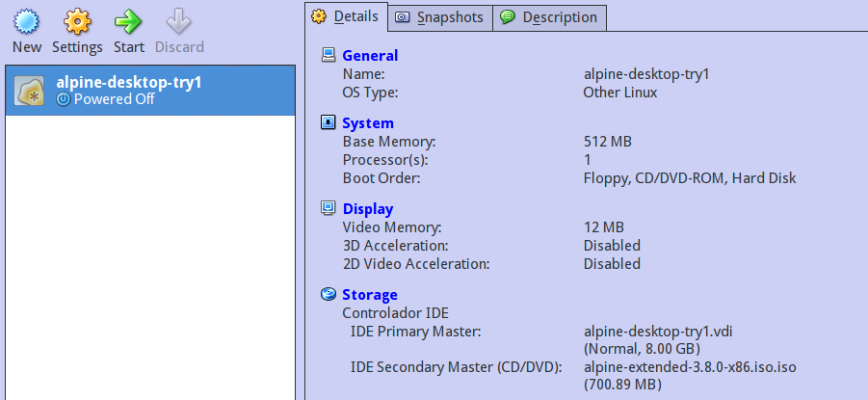This screenshot has width=868, height=400.
Task: Click the OS Type value Other Linux
Action: click(x=620, y=93)
